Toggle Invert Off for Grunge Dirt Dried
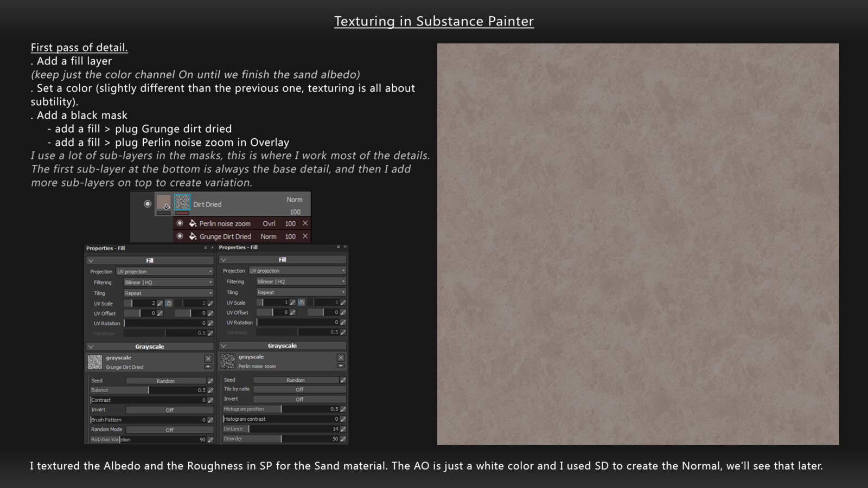 coord(169,410)
